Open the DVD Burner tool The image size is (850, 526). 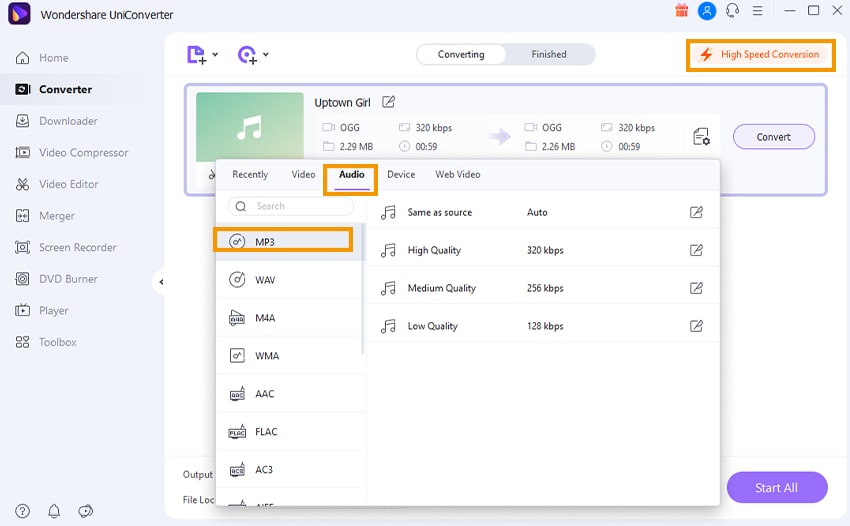pyautogui.click(x=56, y=279)
